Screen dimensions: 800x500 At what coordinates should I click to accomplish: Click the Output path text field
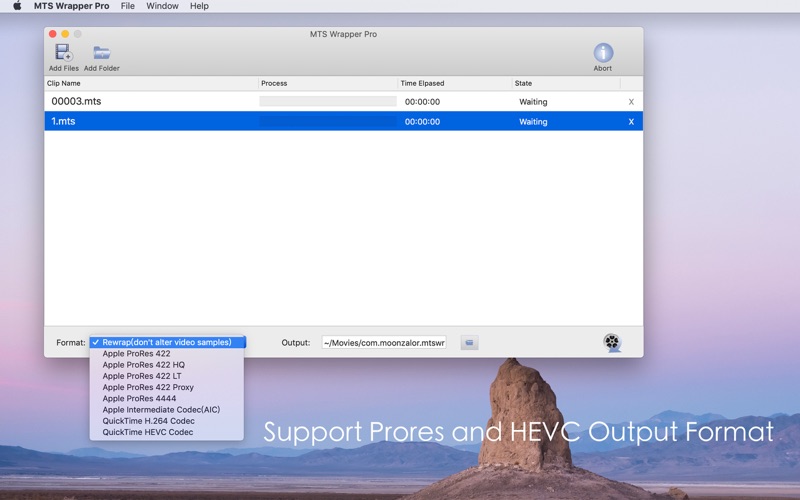click(384, 343)
